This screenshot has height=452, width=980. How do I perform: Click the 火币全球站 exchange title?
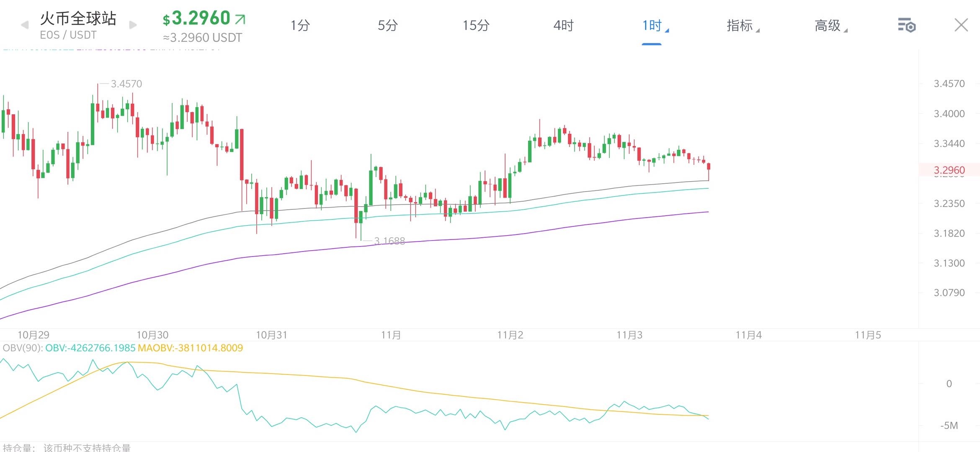[x=78, y=18]
